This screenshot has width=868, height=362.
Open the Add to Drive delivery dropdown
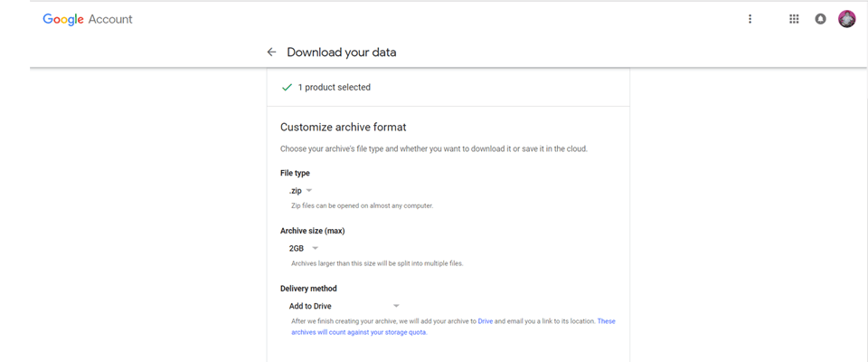coord(344,306)
